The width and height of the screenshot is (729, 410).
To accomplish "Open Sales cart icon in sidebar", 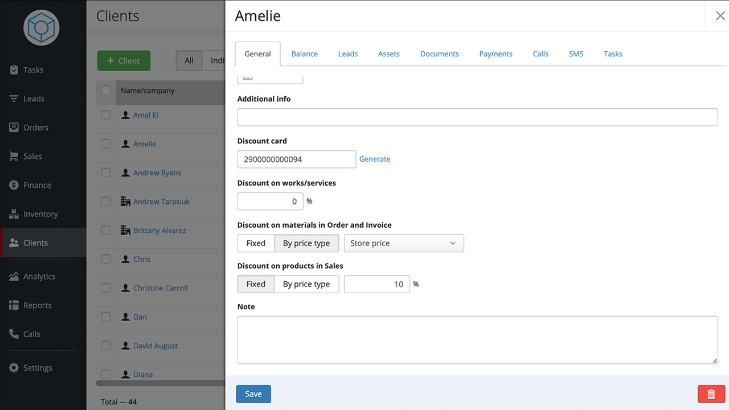I will pos(14,156).
